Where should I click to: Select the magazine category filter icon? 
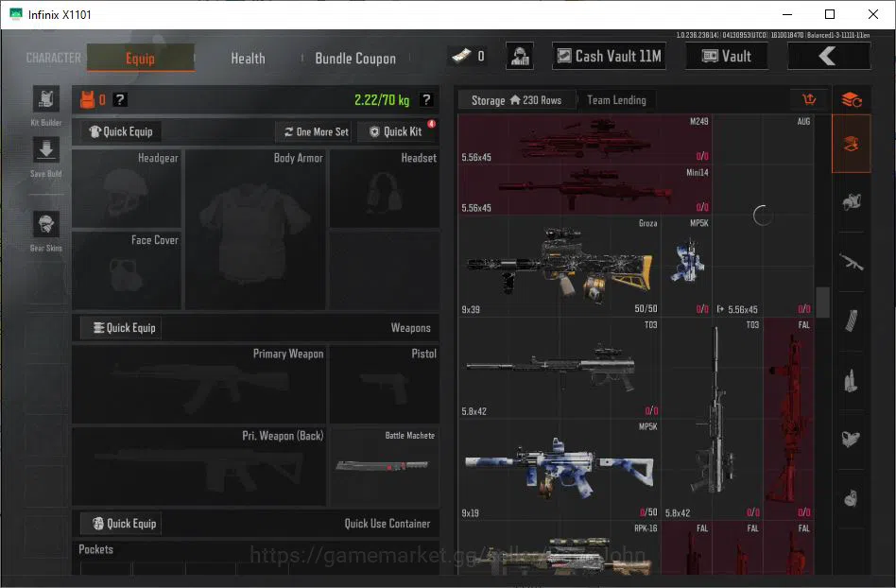tap(851, 321)
